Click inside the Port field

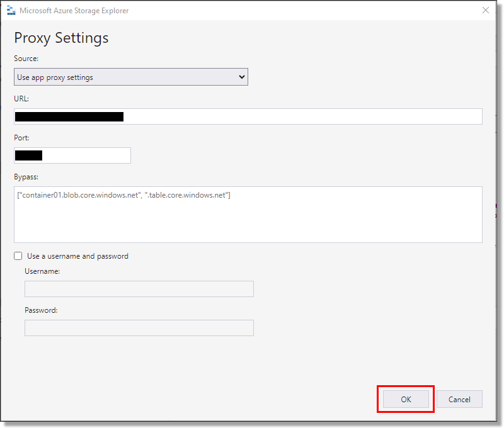72,155
